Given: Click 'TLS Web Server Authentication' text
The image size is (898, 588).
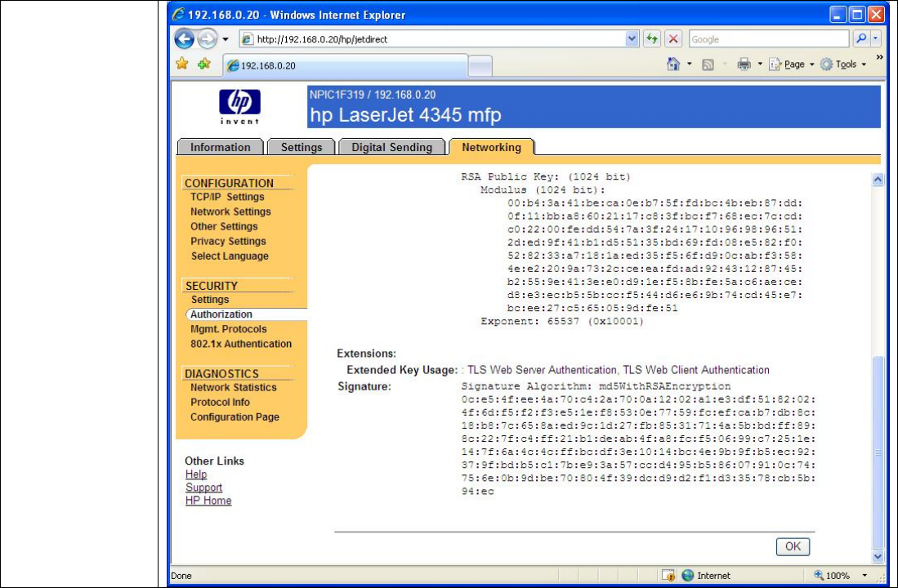Looking at the screenshot, I should [x=542, y=370].
